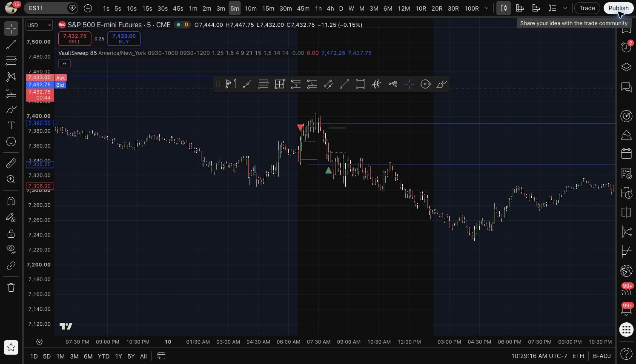Image resolution: width=636 pixels, height=364 pixels.
Task: Select rectangle tool in floating toolbar
Action: pos(361,84)
